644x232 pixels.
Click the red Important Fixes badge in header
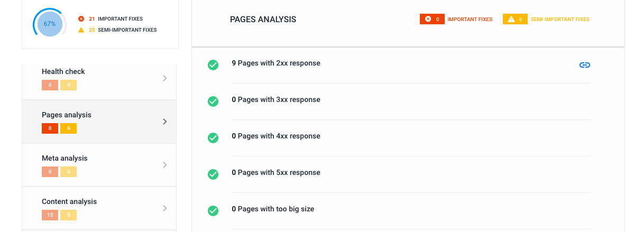point(432,20)
